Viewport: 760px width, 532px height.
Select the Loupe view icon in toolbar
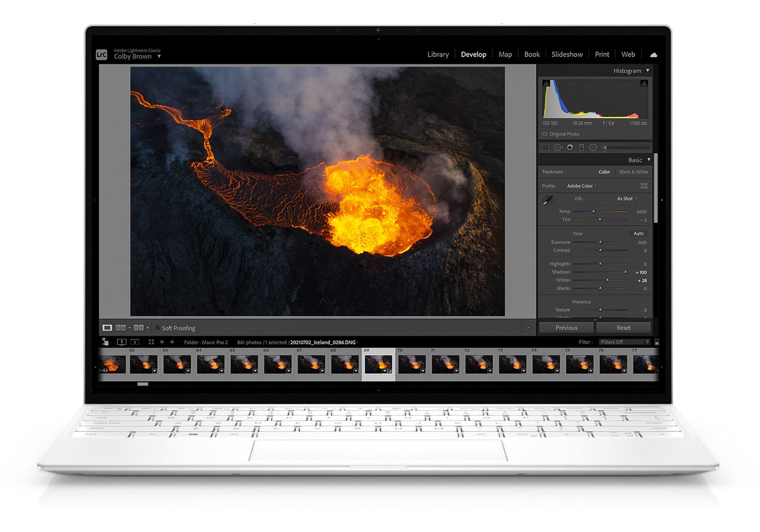coord(107,328)
